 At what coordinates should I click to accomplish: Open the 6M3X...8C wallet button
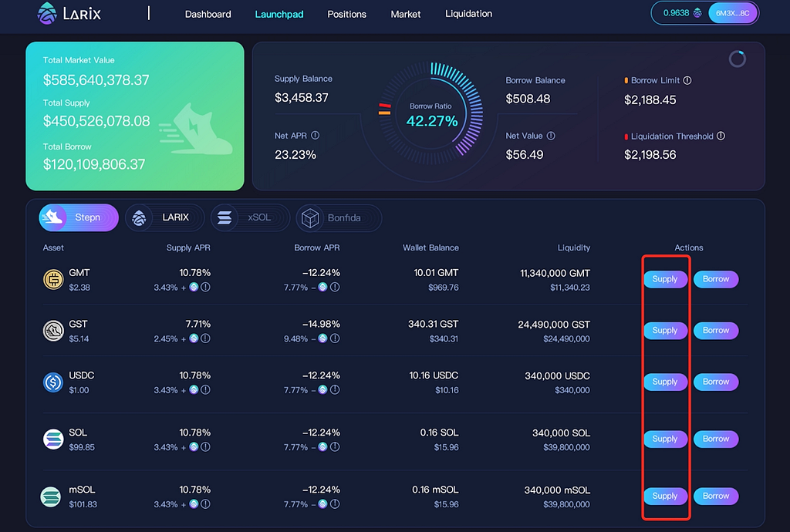733,13
